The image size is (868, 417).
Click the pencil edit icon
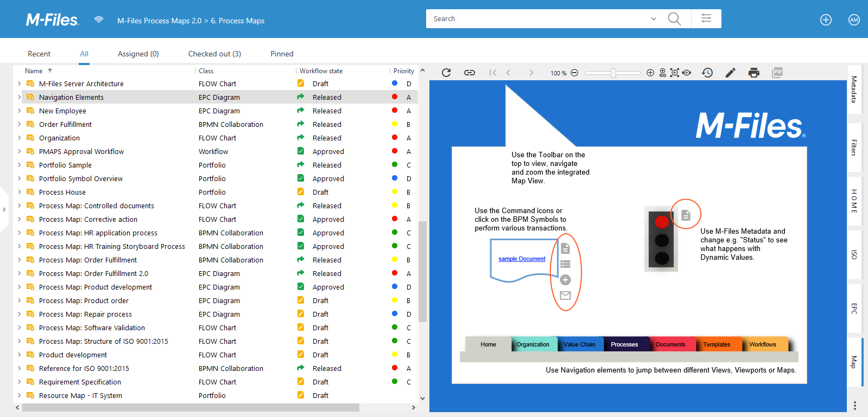click(x=731, y=73)
